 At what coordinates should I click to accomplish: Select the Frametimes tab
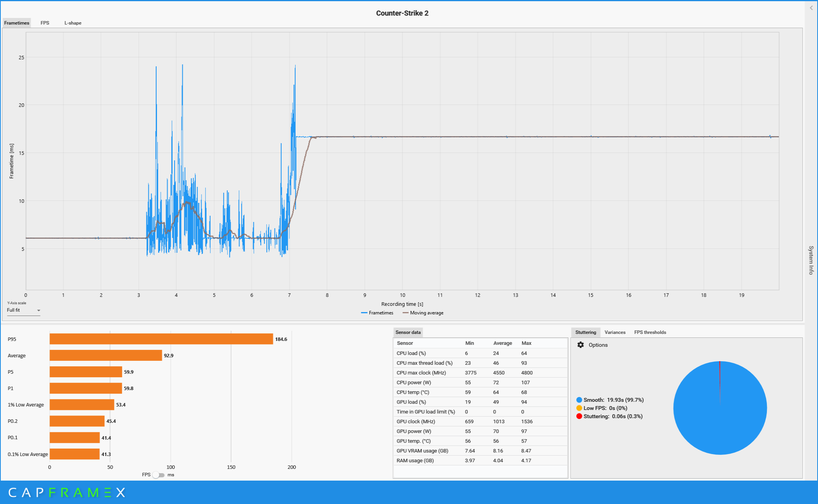(17, 23)
